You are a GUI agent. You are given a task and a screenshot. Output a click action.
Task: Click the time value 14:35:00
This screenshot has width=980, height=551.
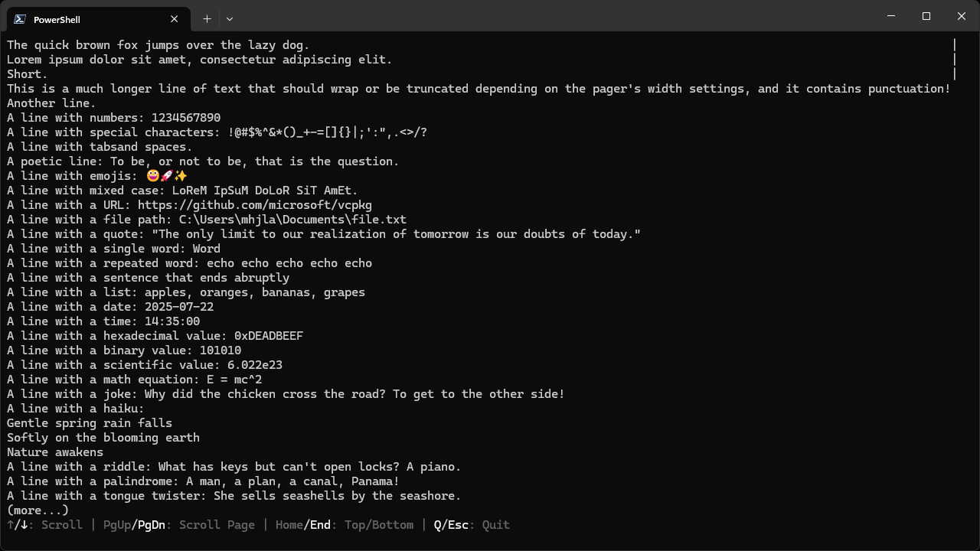point(172,321)
